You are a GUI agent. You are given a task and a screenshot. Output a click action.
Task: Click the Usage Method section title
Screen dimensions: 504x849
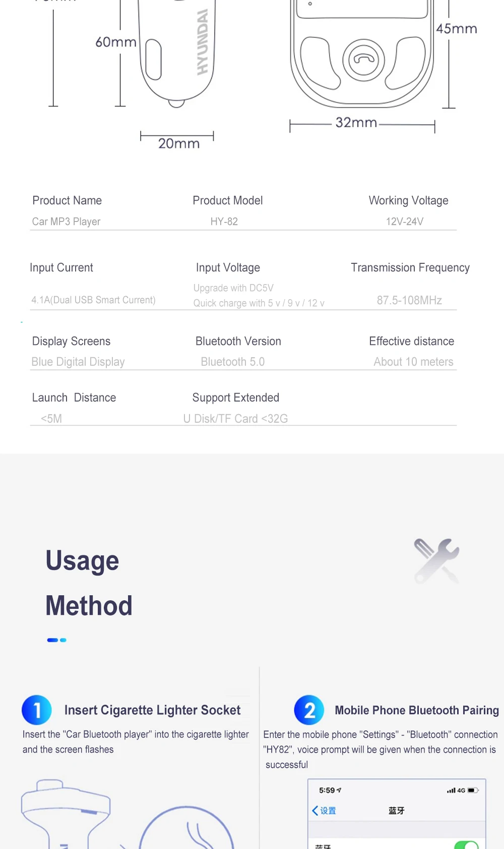(x=89, y=583)
